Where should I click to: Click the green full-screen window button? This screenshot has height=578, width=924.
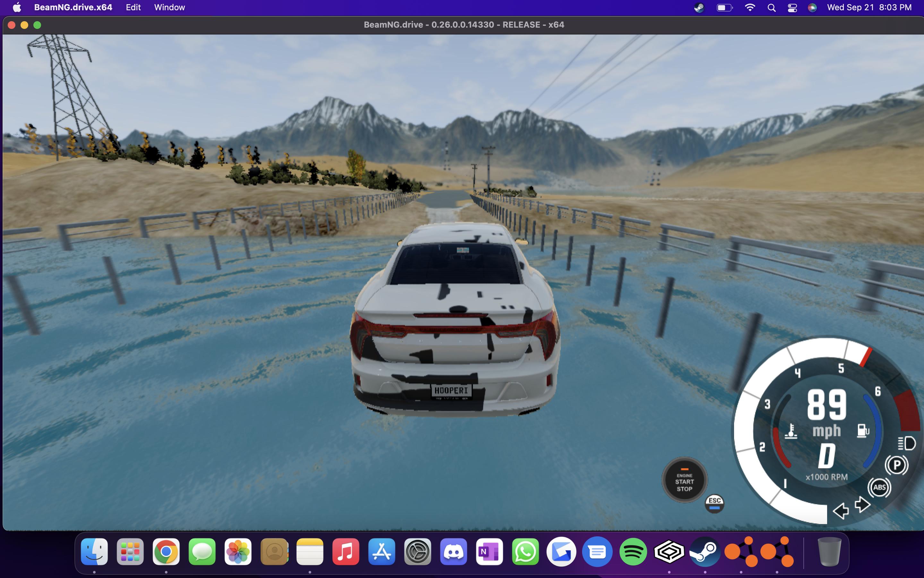click(x=37, y=25)
